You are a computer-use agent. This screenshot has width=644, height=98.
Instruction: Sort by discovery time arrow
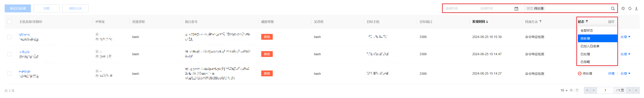487,22
